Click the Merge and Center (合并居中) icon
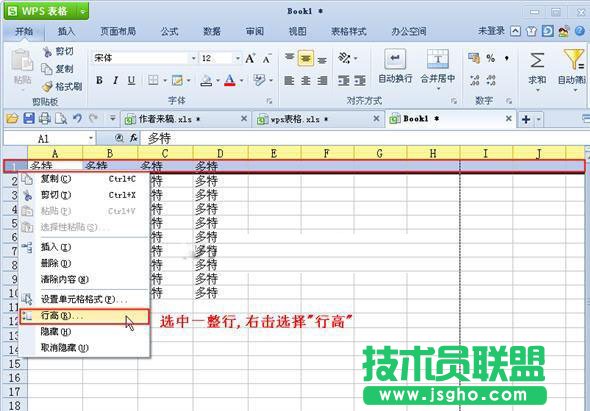Viewport: 590px width, 411px height. coord(438,59)
